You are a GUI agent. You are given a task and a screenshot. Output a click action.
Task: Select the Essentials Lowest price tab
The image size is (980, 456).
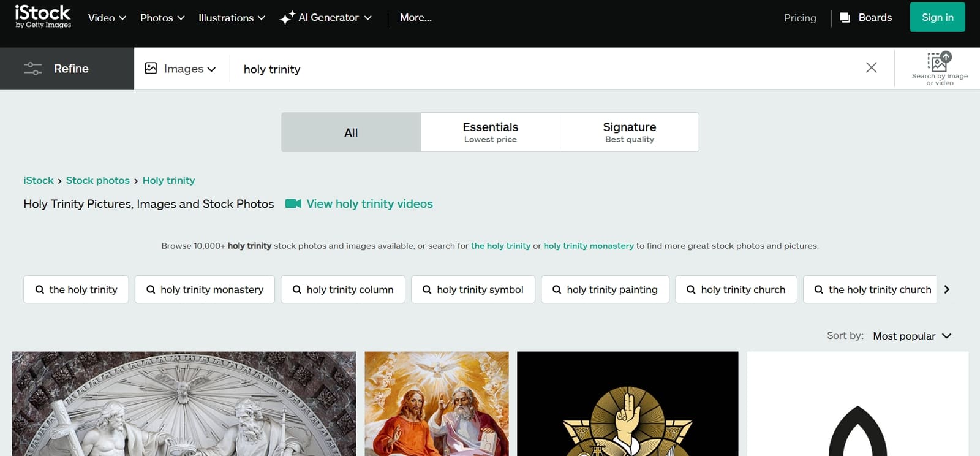pyautogui.click(x=491, y=132)
